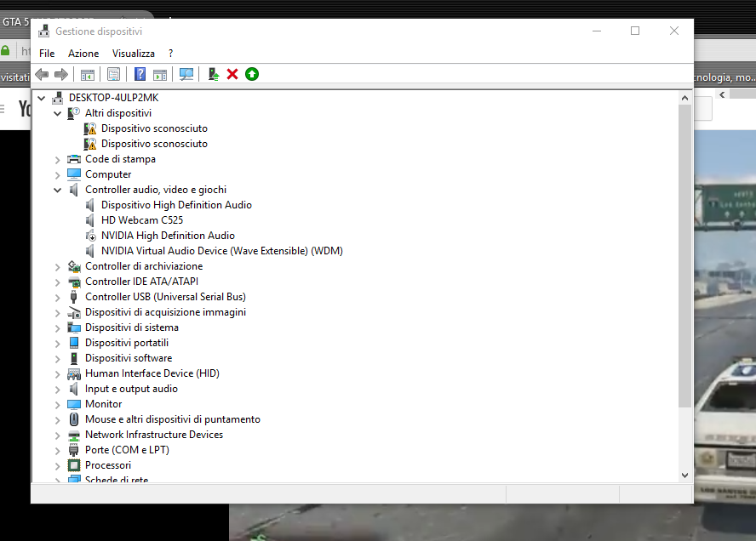The image size is (756, 541).
Task: Select NVIDIA Virtual Audio Device (WDM)
Action: [222, 251]
